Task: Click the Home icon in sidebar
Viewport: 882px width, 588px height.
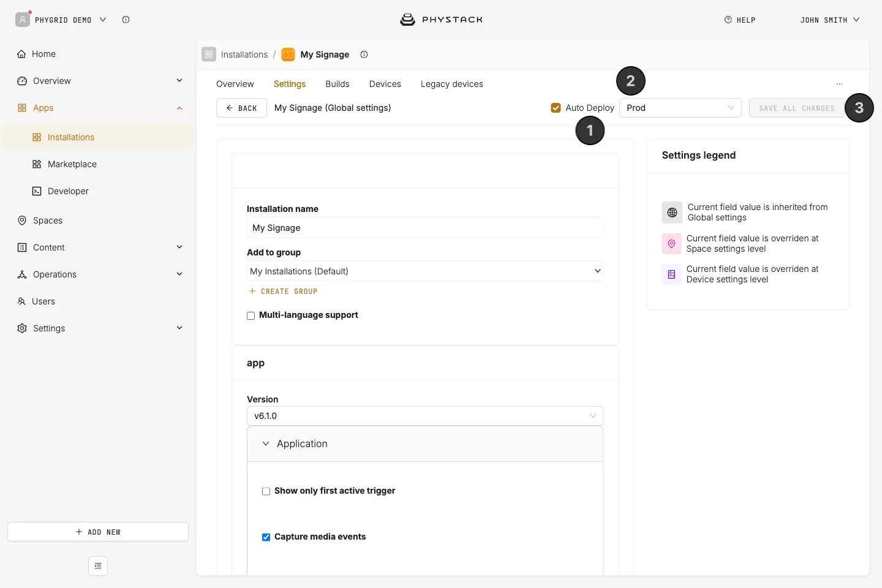Action: 22,54
